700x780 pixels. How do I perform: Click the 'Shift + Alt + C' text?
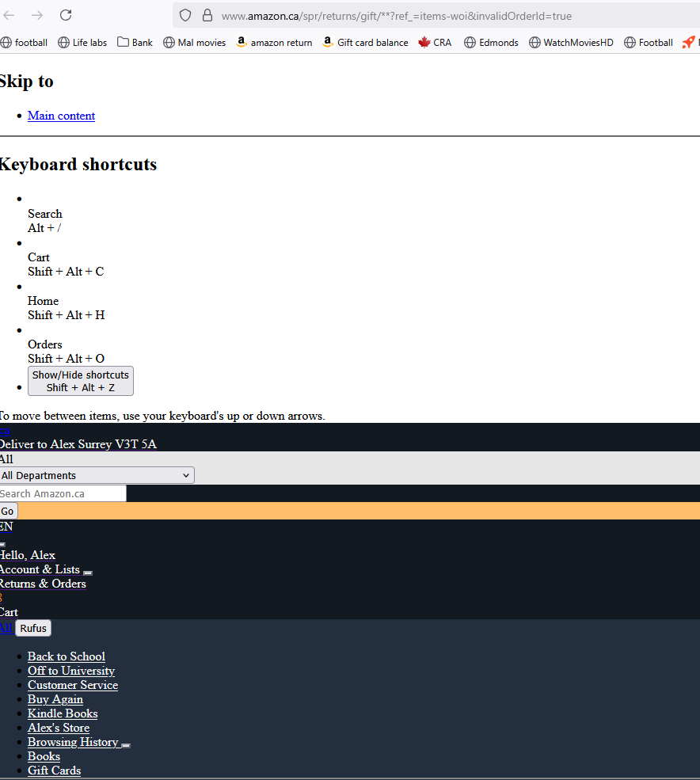(66, 272)
